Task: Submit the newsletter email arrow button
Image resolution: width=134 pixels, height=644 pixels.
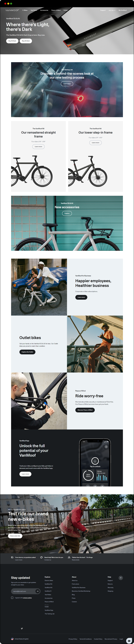Action: click(x=37, y=591)
